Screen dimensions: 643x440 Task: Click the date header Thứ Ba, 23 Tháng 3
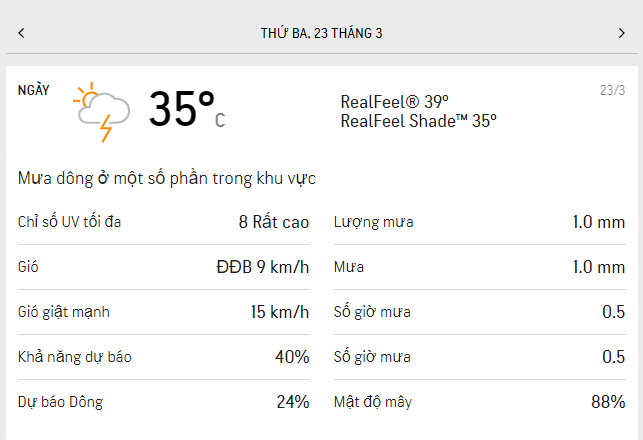pyautogui.click(x=321, y=33)
